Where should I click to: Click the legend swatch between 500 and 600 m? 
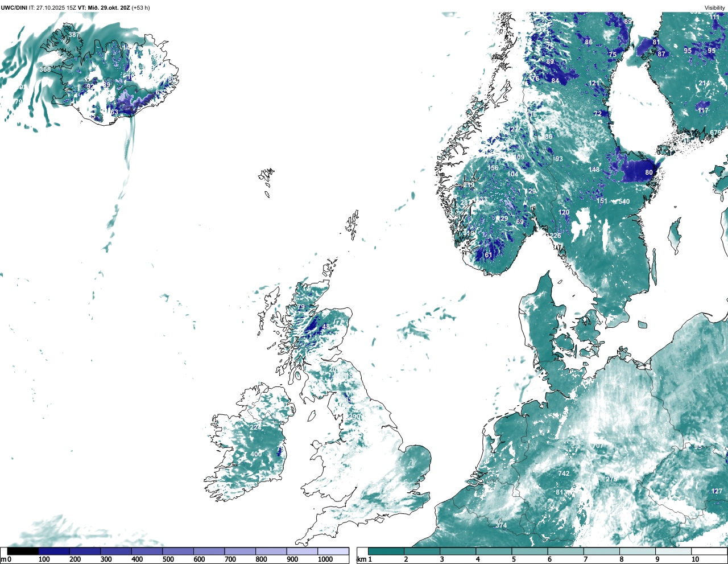[x=178, y=551]
